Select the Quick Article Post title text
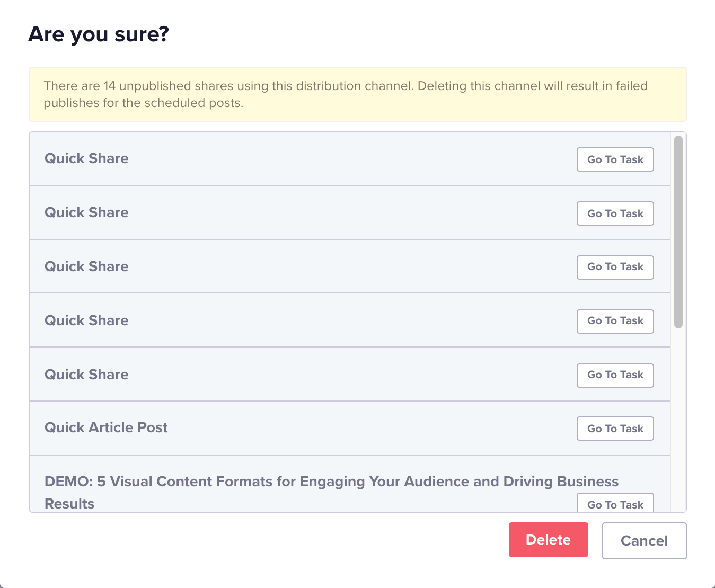This screenshot has height=588, width=715. 106,427
